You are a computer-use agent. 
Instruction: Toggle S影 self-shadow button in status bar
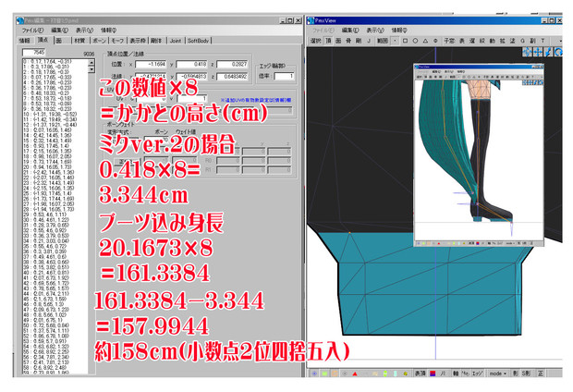click(x=526, y=374)
